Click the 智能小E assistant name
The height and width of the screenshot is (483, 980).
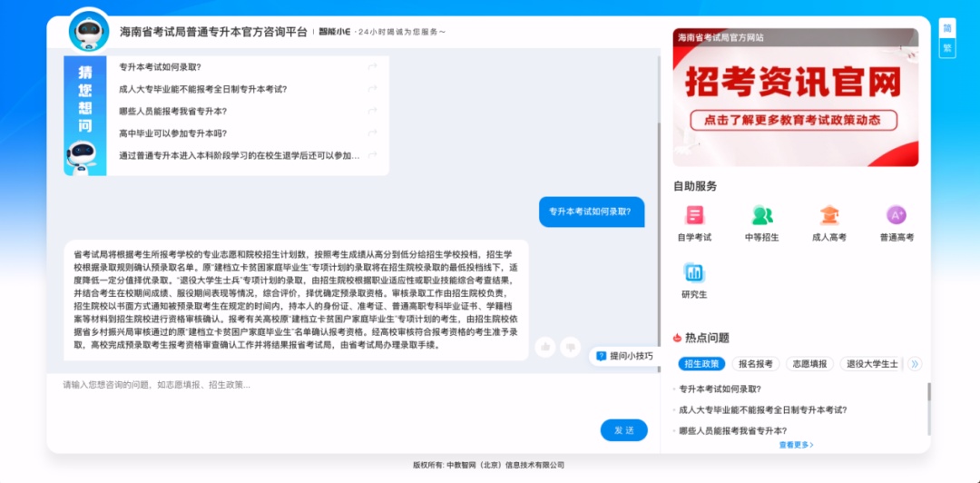tap(334, 32)
